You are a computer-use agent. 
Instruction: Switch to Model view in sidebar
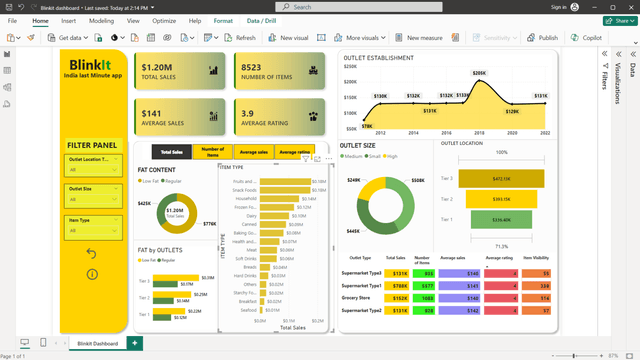pyautogui.click(x=7, y=87)
